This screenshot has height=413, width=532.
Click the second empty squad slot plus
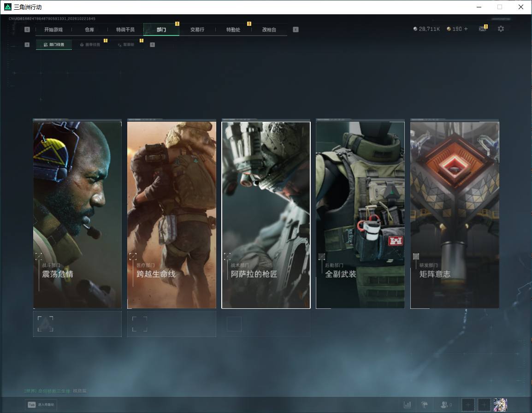pyautogui.click(x=484, y=405)
